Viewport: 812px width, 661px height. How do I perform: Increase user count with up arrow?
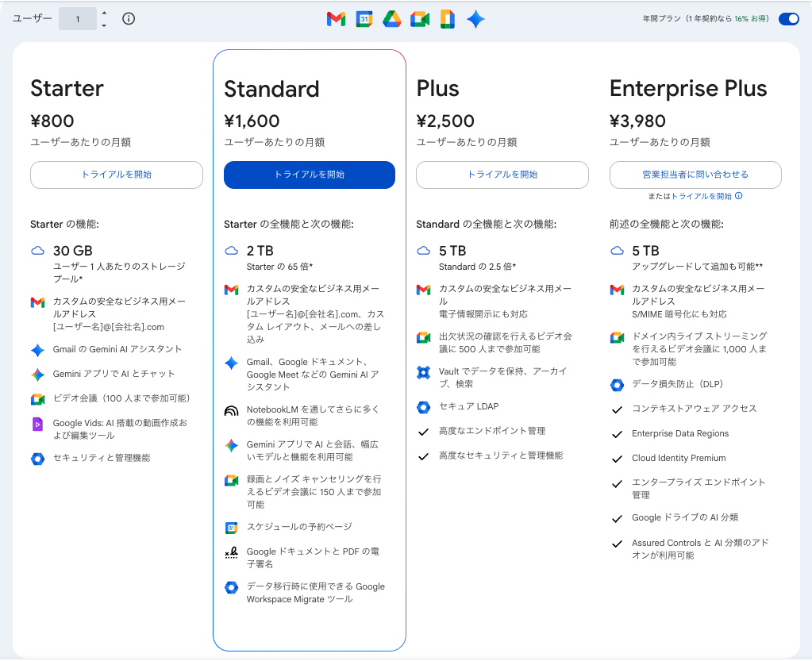pos(104,13)
